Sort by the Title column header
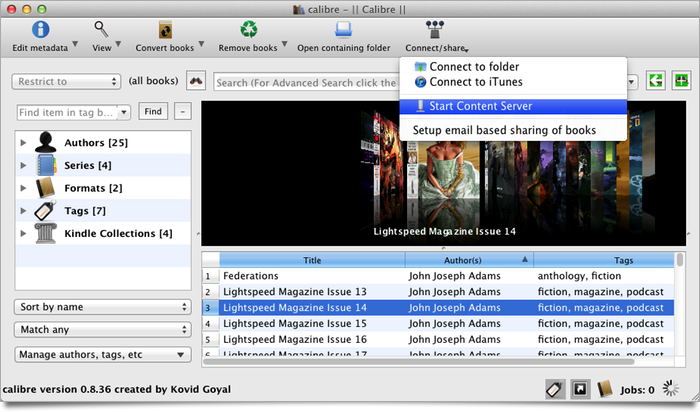 312,260
